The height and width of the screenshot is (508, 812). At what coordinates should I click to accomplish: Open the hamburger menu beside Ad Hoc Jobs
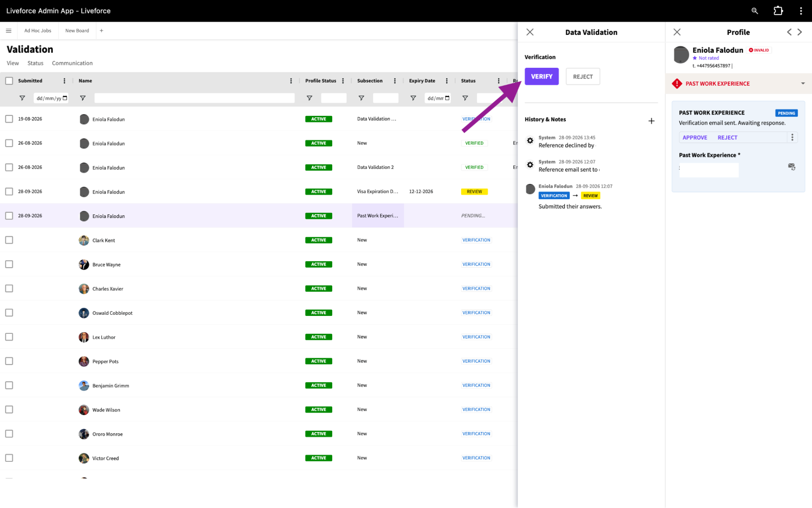(9, 30)
